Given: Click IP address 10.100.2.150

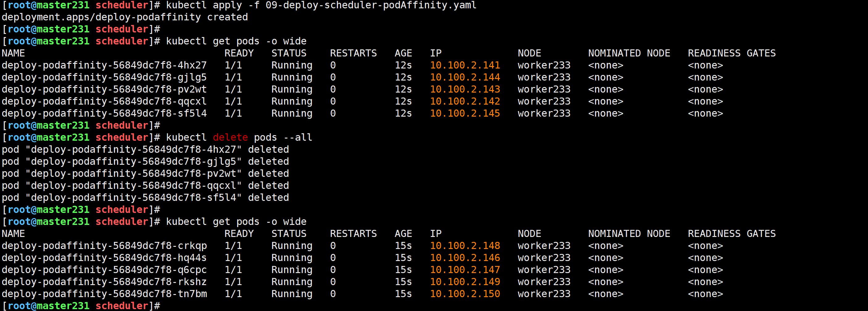Looking at the screenshot, I should (465, 294).
